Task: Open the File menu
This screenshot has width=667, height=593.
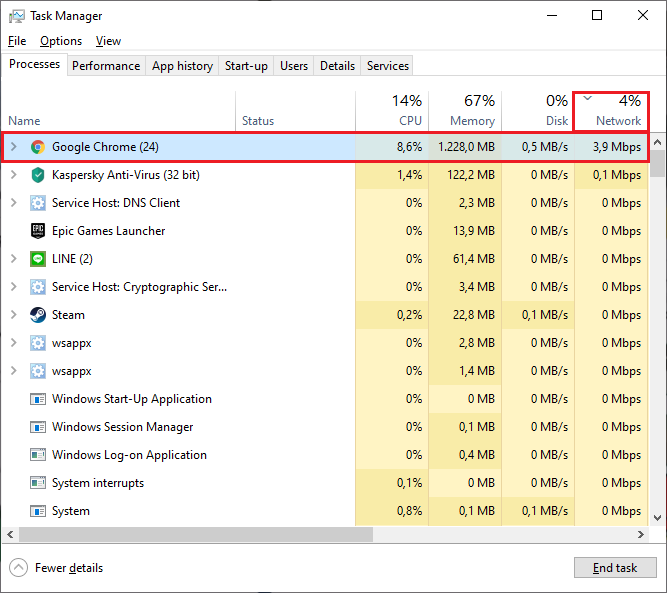Action: click(17, 41)
